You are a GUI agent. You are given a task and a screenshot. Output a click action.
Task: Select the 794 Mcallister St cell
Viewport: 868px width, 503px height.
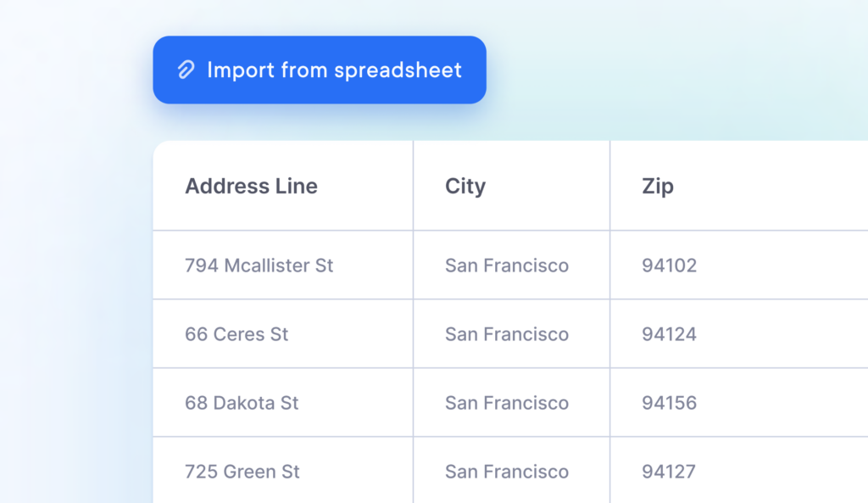coord(259,265)
